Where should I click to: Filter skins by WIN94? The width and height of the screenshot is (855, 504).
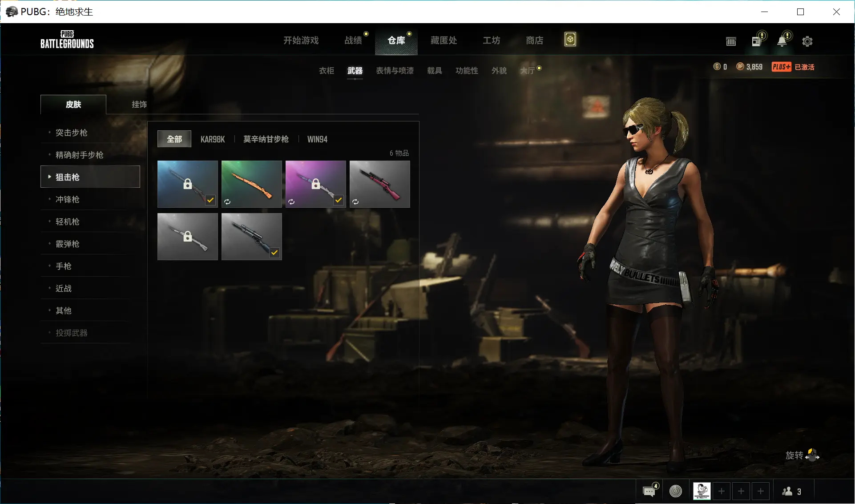coord(317,139)
